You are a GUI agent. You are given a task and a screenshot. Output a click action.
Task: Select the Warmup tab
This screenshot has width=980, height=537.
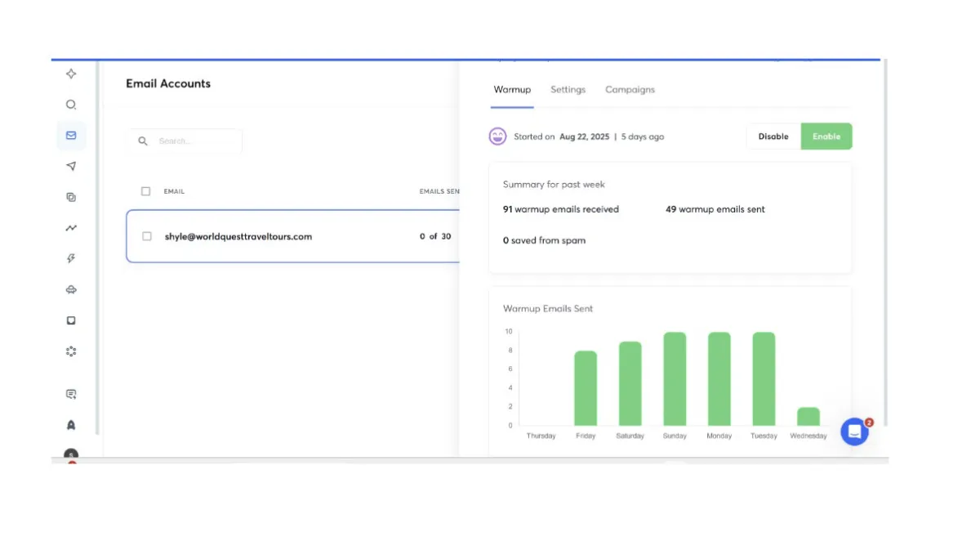[x=512, y=90]
